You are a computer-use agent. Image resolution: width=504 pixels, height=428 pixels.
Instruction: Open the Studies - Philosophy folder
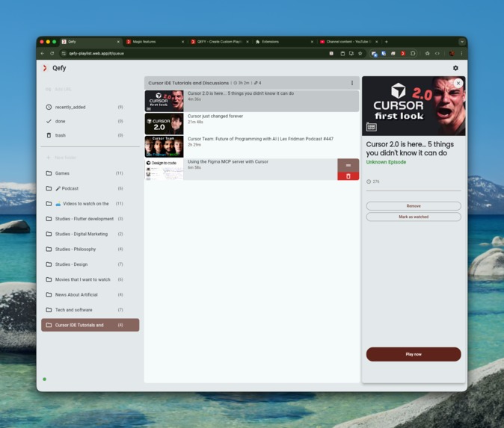[x=90, y=249]
